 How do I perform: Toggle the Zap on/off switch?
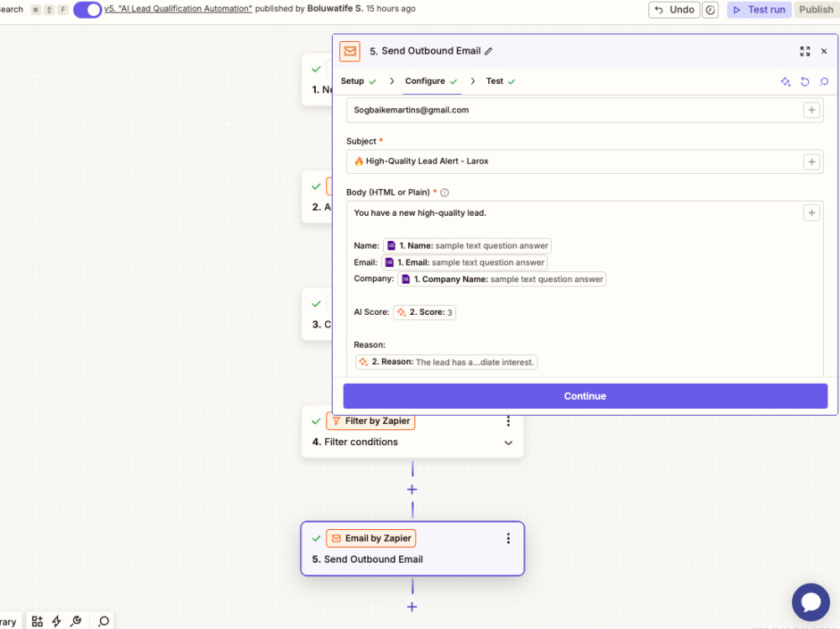pyautogui.click(x=87, y=9)
